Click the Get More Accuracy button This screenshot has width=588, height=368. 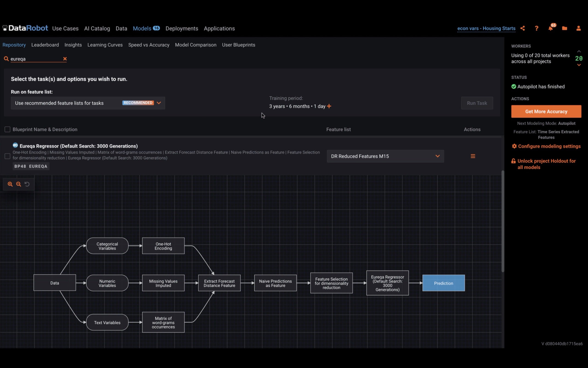(546, 112)
